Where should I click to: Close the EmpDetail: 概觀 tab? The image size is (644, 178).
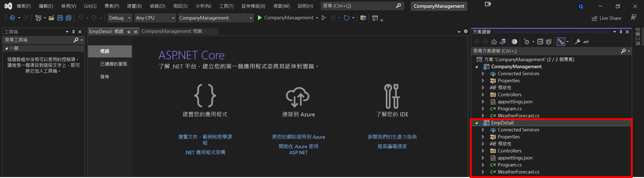click(136, 32)
